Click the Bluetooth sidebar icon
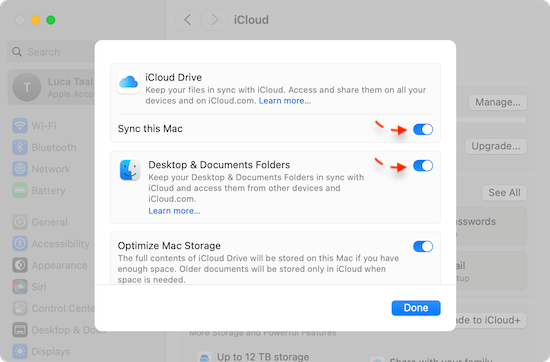This screenshot has height=362, width=550. click(20, 147)
